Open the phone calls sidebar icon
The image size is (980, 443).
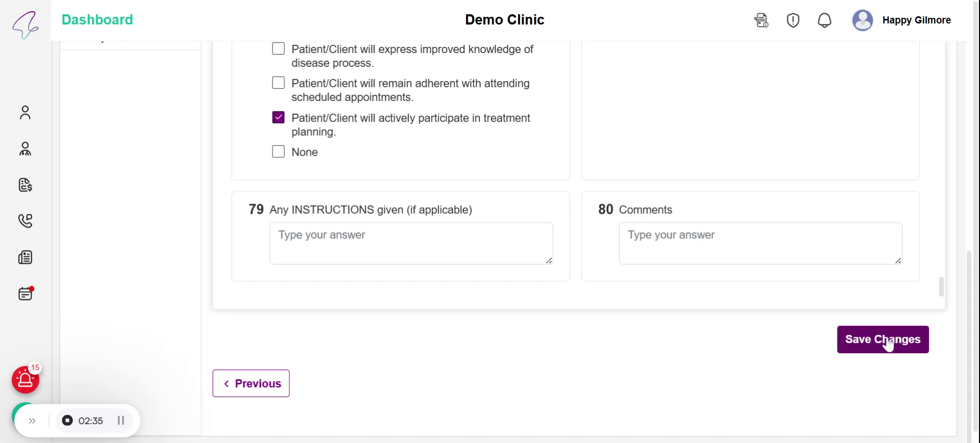[x=25, y=220]
